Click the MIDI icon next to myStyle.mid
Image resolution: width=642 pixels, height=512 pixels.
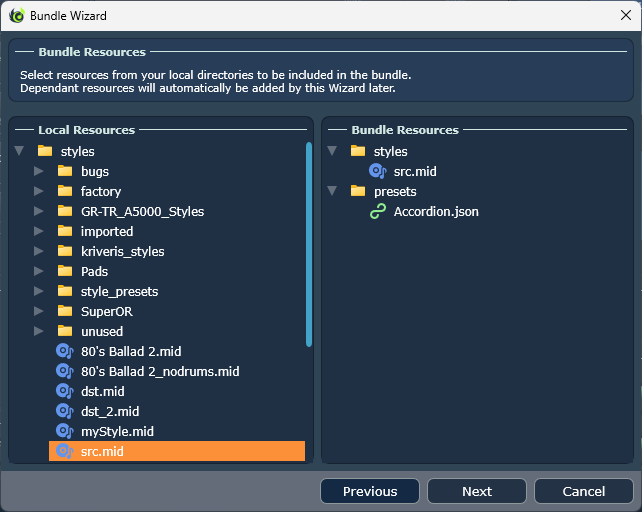click(64, 431)
